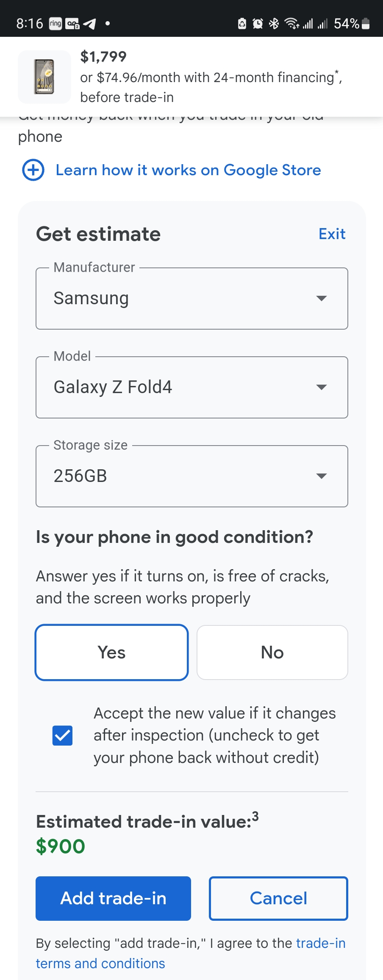Open the Storage size dropdown showing 256GB
Screen dimensions: 383x980
click(x=192, y=476)
